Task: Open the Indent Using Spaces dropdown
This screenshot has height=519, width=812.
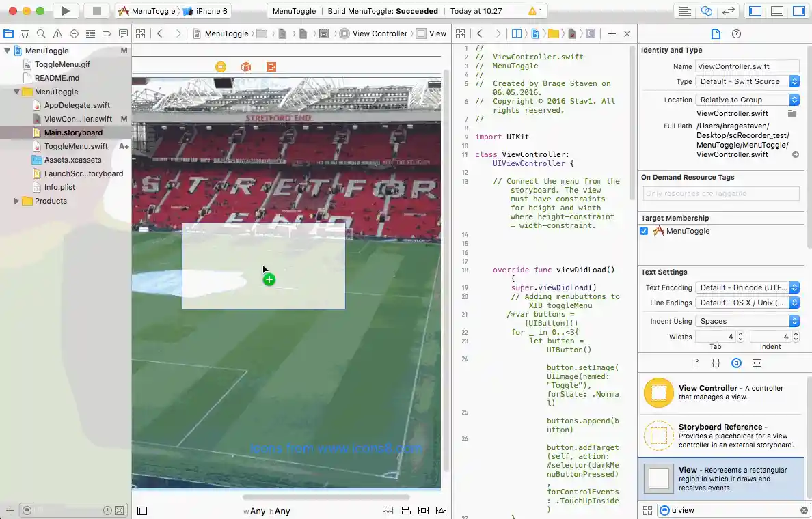Action: [x=747, y=321]
